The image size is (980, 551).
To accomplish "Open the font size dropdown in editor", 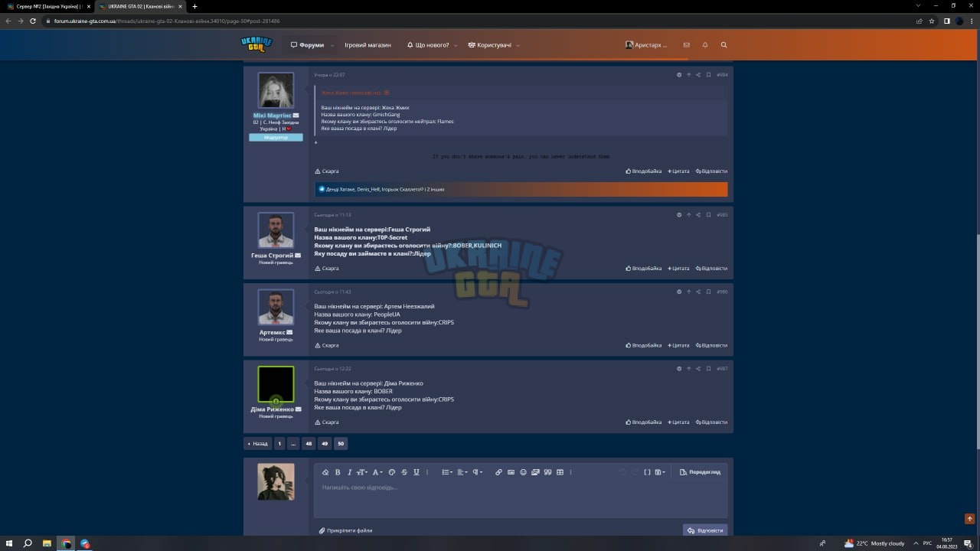I will [362, 472].
